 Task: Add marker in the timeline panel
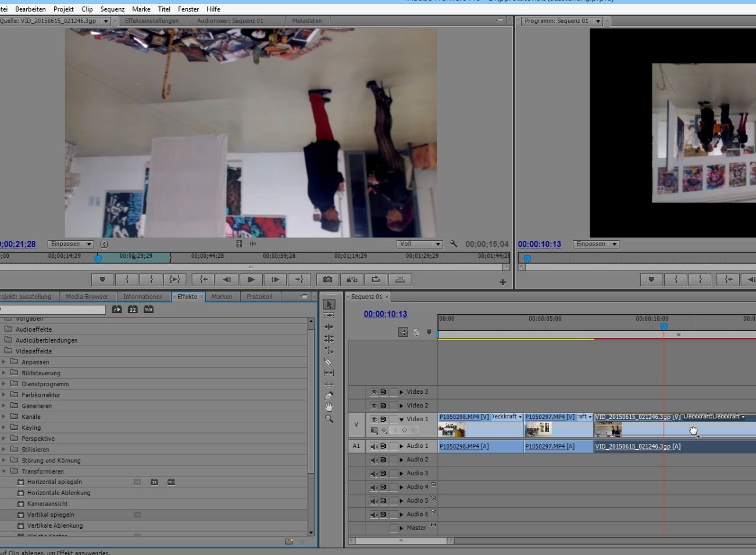[x=429, y=332]
